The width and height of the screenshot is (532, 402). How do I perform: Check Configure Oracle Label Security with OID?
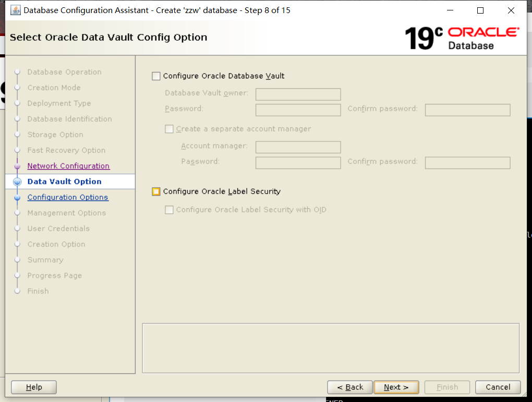[x=169, y=210]
